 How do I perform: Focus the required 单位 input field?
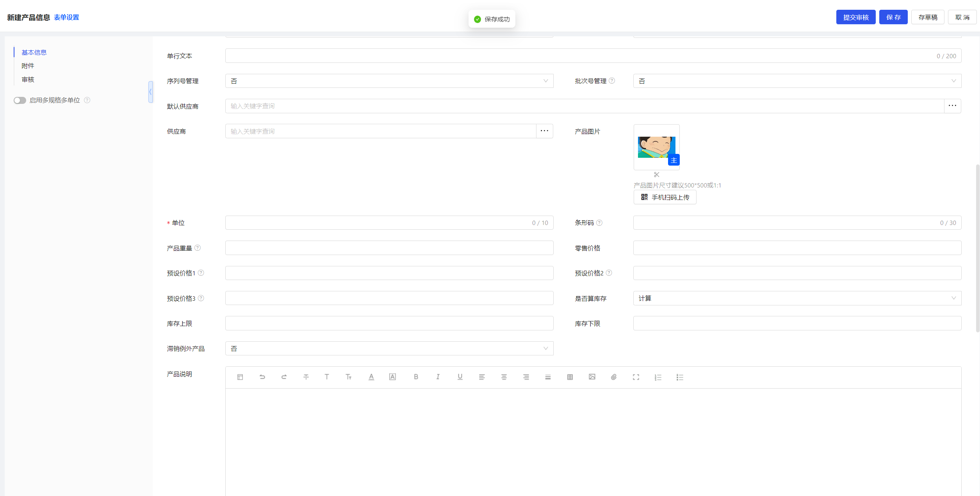(389, 223)
